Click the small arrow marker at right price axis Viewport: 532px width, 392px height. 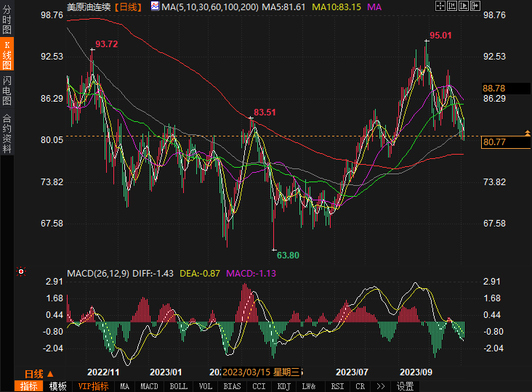click(x=527, y=133)
